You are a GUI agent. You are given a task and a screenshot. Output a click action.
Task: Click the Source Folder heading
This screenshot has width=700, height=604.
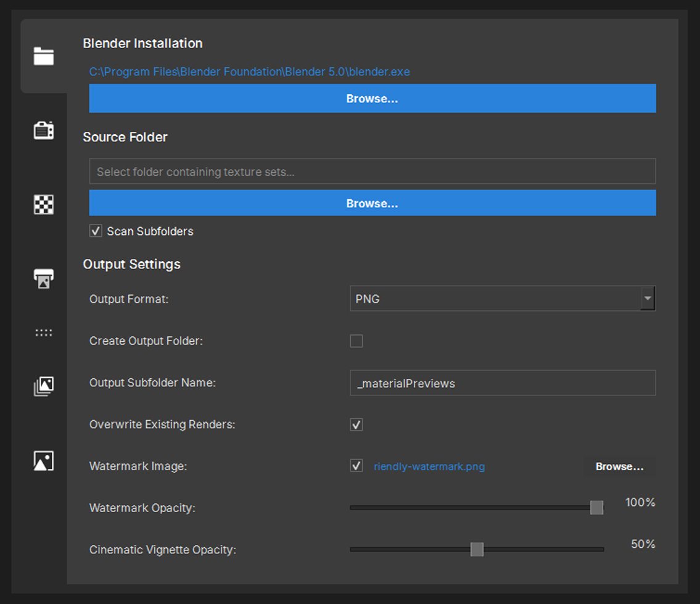click(x=125, y=137)
